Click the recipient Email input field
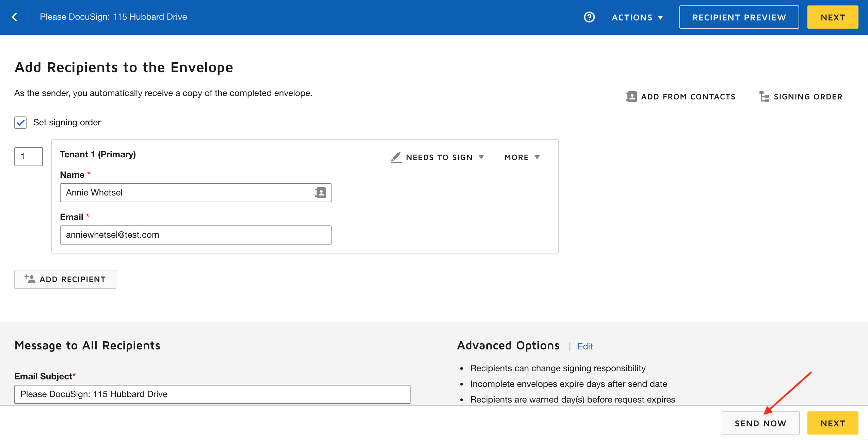This screenshot has height=440, width=868. (x=195, y=235)
